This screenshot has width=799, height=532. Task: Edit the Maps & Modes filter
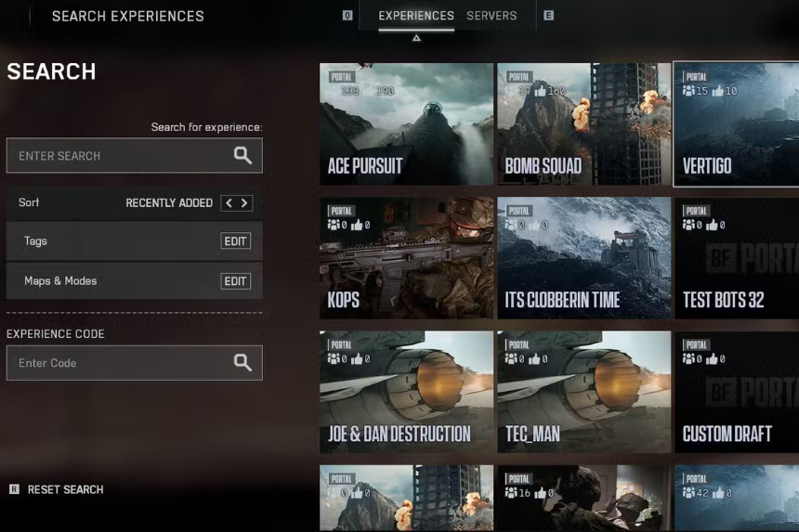[x=235, y=281]
